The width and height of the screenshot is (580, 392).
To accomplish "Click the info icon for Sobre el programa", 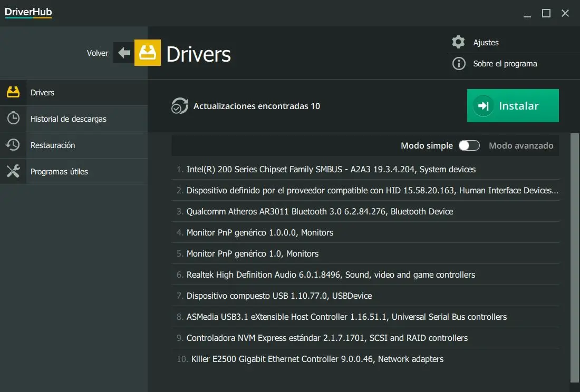I will tap(459, 64).
